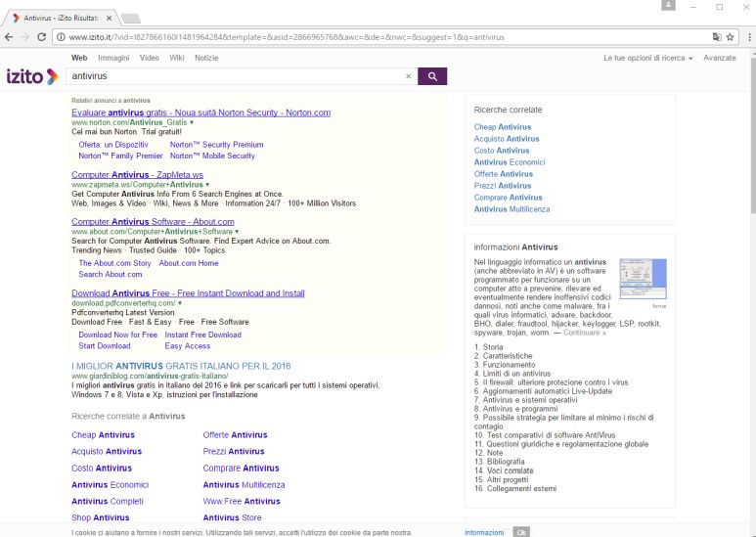This screenshot has height=537, width=756.
Task: Open Download Antivirus Free result link
Action: (188, 293)
